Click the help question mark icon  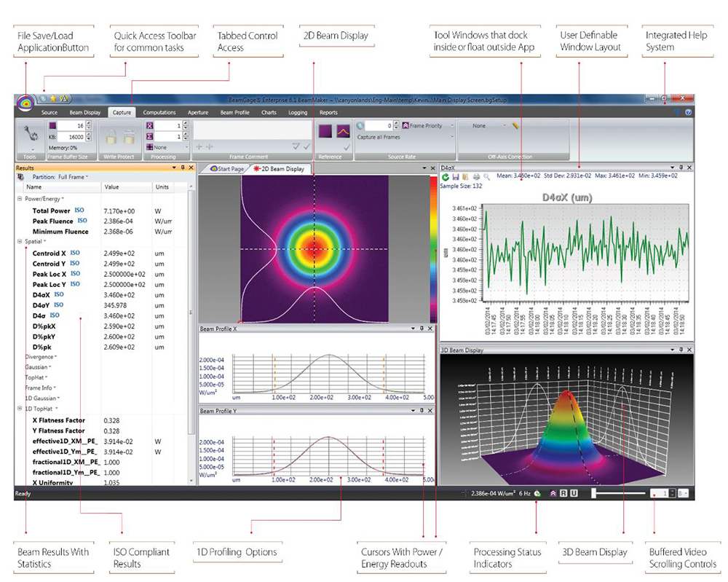pos(688,112)
